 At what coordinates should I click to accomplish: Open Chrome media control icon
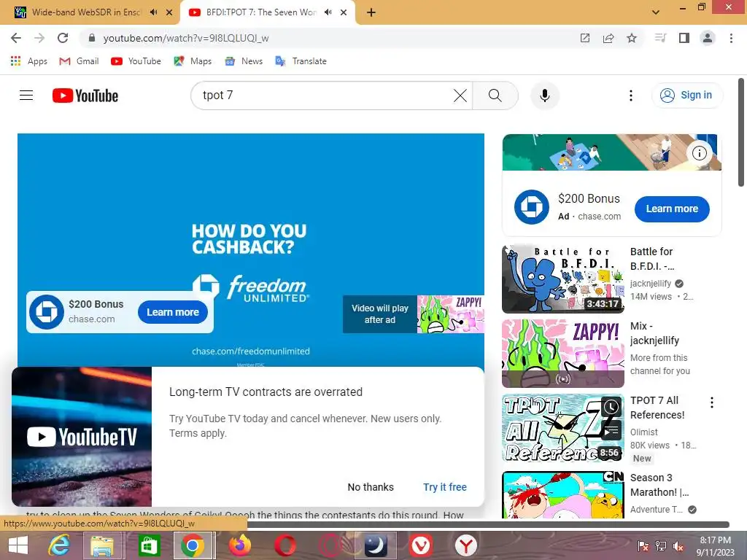[660, 38]
